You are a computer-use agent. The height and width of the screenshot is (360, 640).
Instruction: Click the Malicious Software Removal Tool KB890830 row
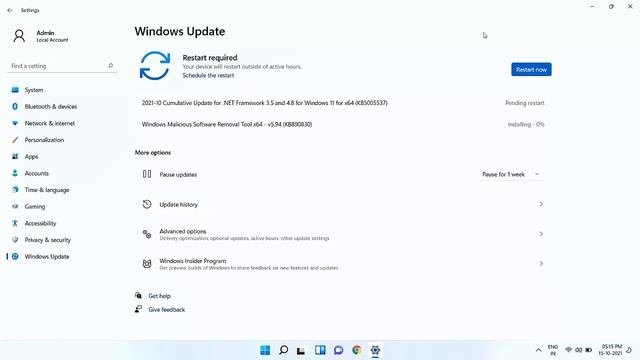click(x=343, y=124)
